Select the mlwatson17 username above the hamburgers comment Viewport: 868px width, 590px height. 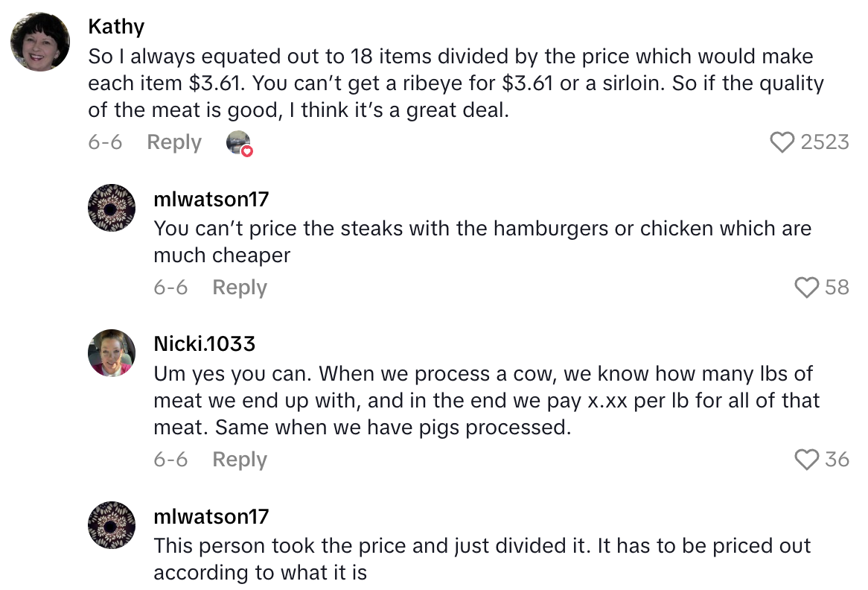(x=211, y=200)
